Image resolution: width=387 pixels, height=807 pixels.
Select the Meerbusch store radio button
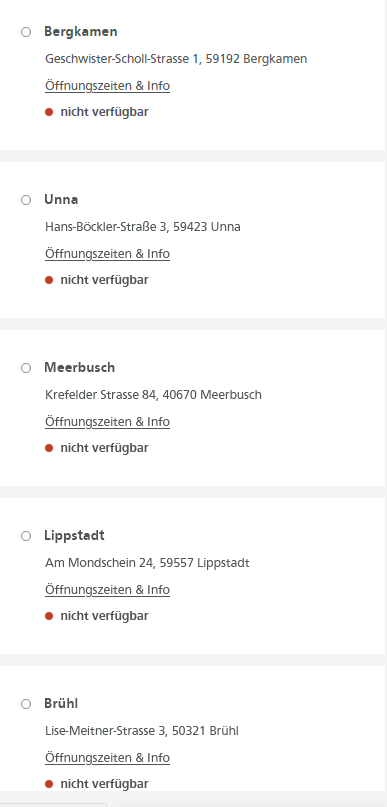[x=26, y=368]
